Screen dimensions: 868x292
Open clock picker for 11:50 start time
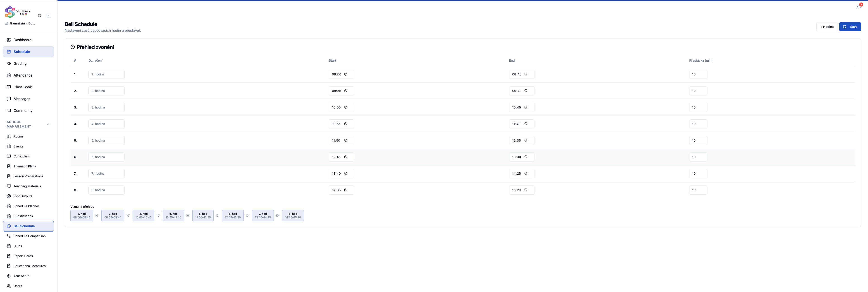pos(345,140)
